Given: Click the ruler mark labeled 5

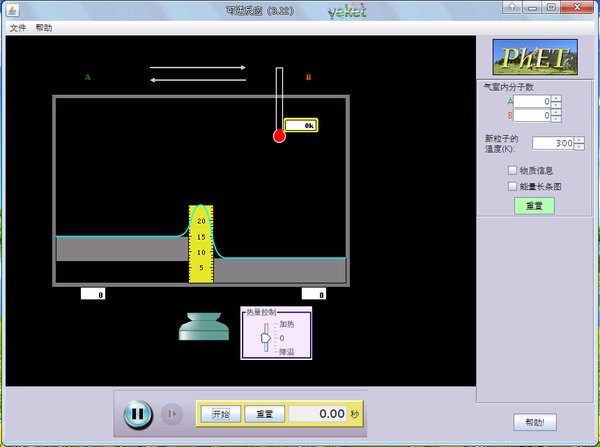Looking at the screenshot, I should (x=201, y=268).
